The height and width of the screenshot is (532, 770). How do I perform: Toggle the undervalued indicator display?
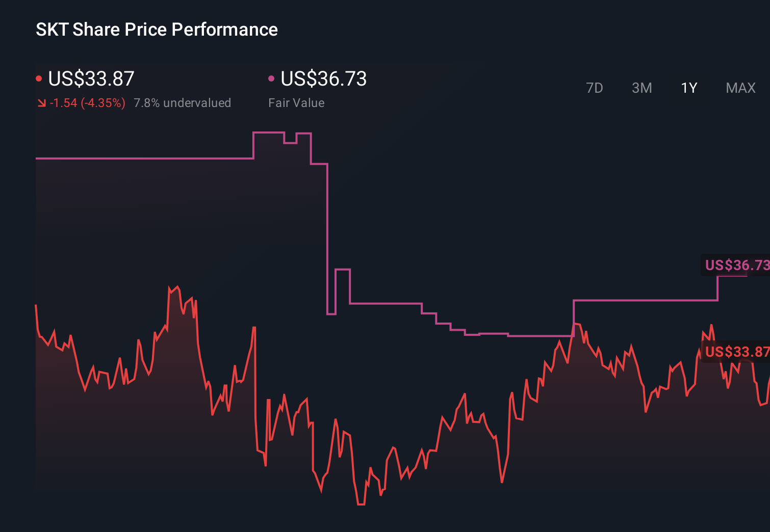[x=182, y=102]
